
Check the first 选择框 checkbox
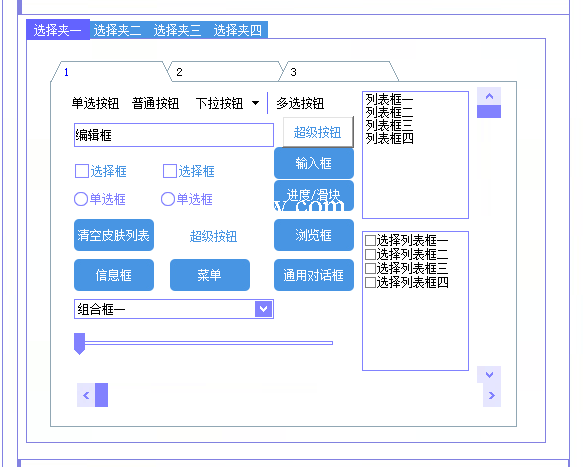click(82, 171)
